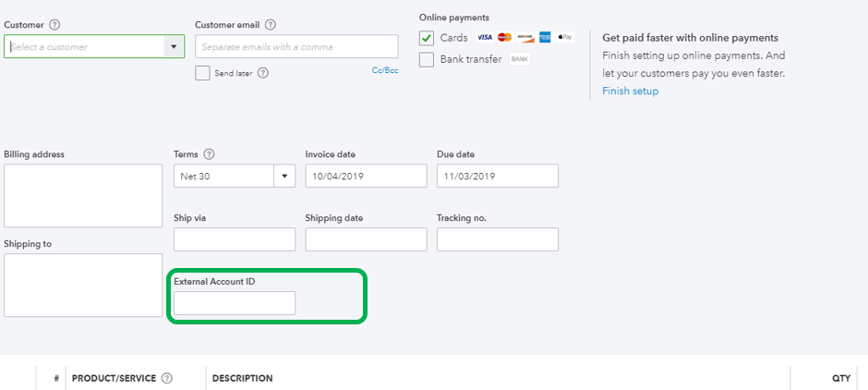
Task: Click the Shipping date input box
Action: (366, 239)
